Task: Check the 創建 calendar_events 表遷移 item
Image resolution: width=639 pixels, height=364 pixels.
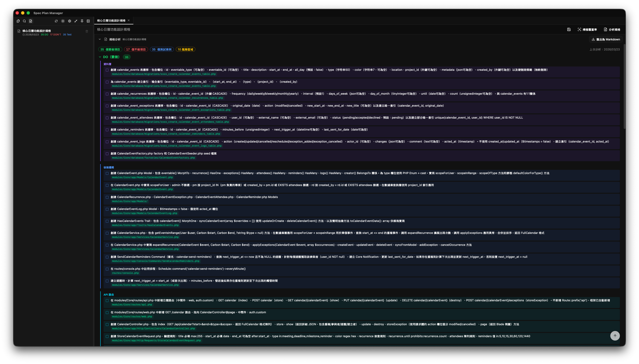Action: pos(107,70)
